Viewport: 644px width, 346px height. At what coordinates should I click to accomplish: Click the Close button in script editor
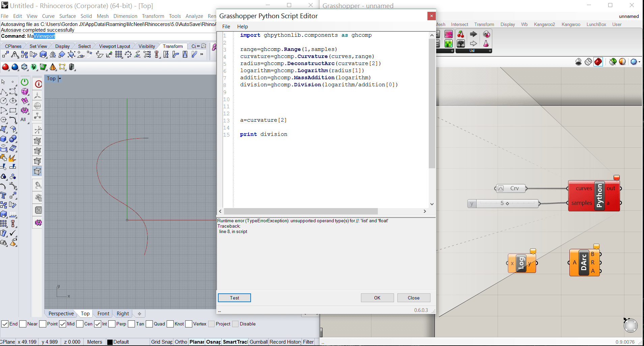414,298
